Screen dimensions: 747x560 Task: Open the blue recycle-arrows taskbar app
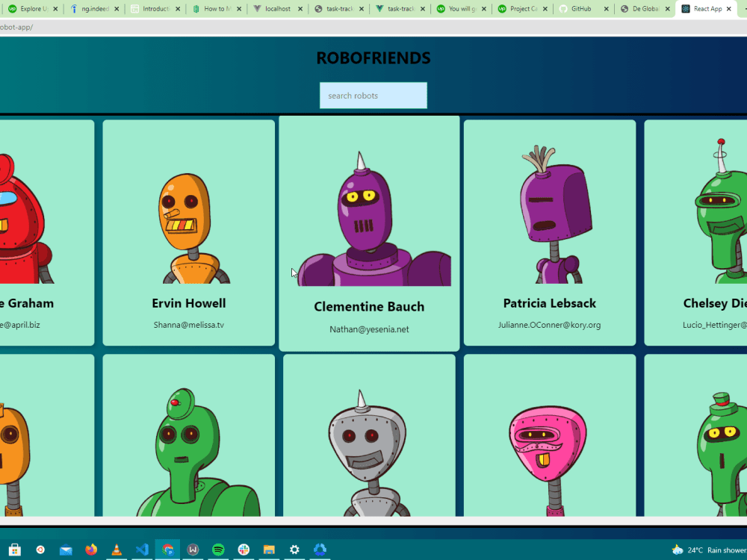320,550
